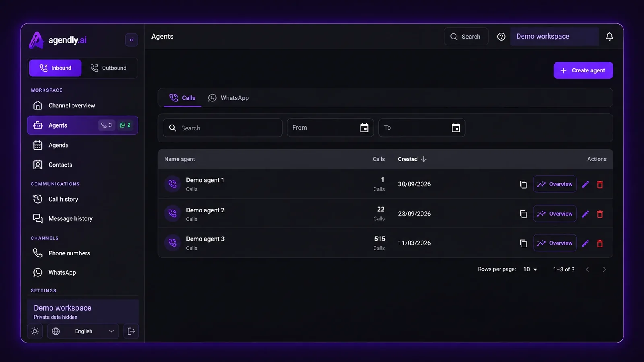Duplicate Demo agent 2
The width and height of the screenshot is (644, 362).
[x=523, y=214]
